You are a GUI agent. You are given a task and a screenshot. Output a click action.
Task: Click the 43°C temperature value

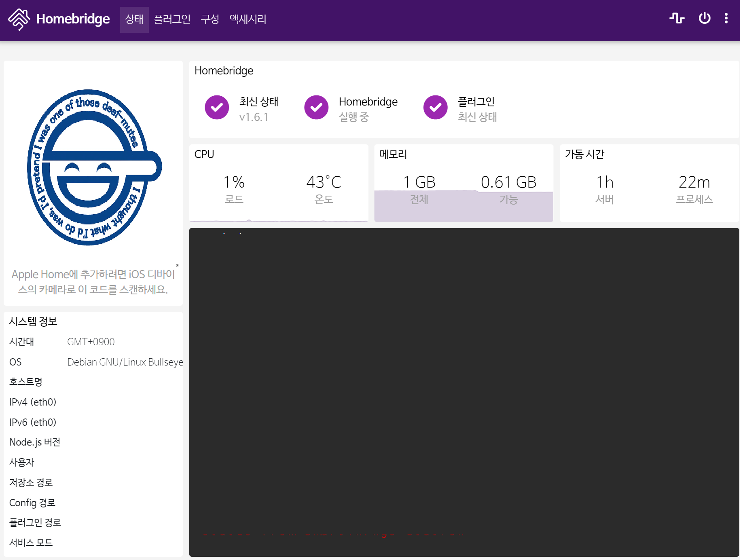(324, 182)
